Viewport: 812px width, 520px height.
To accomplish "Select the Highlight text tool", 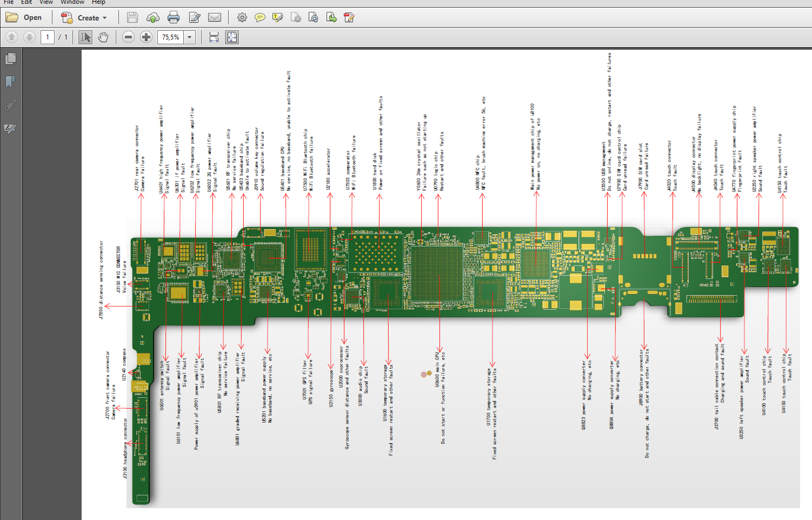I will [x=278, y=18].
